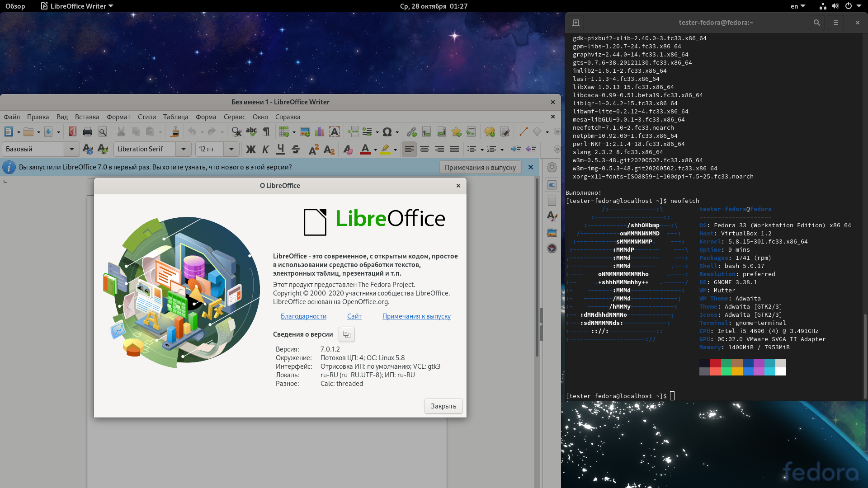The height and width of the screenshot is (488, 868).
Task: Open the Insert Table dropdown arrow
Action: [x=294, y=132]
